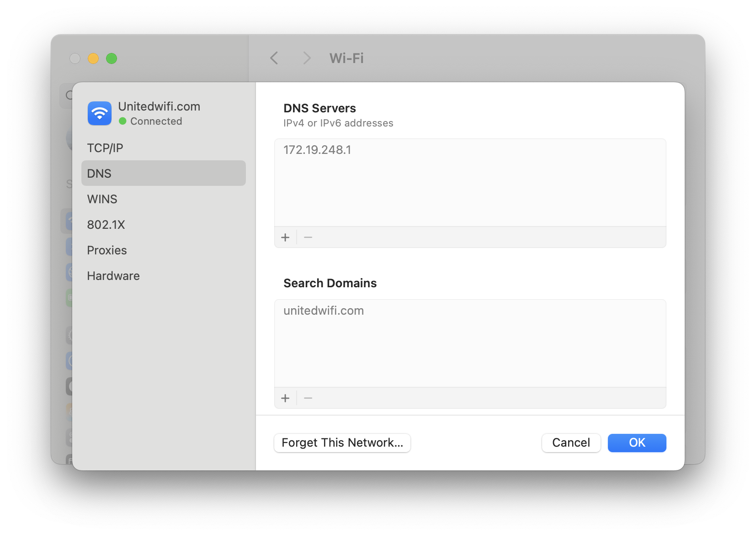Click the green Connected status dot

pyautogui.click(x=122, y=121)
